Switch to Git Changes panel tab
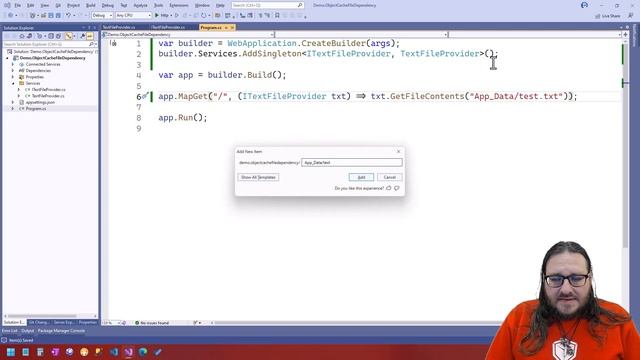 pos(38,322)
